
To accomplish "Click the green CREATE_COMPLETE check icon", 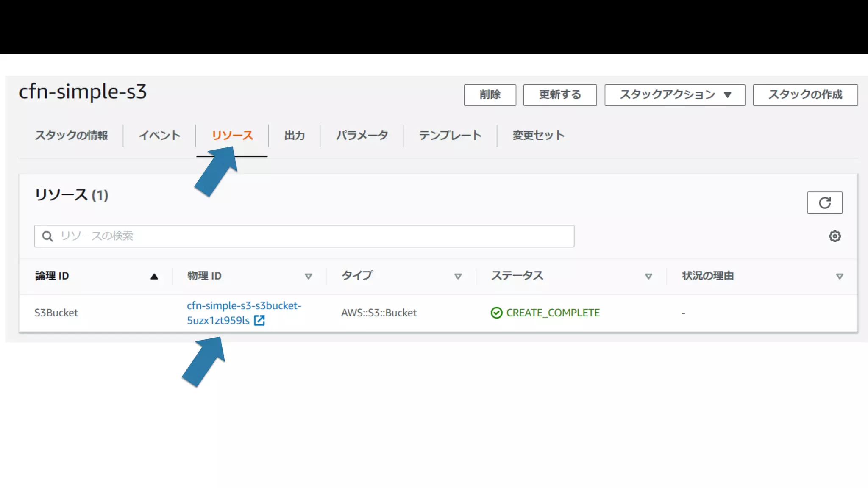I will [x=496, y=313].
